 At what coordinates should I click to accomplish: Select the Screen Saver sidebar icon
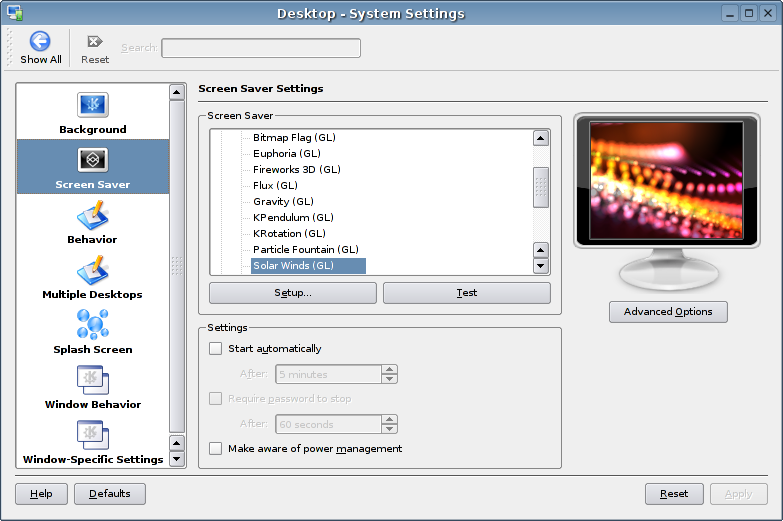click(92, 160)
